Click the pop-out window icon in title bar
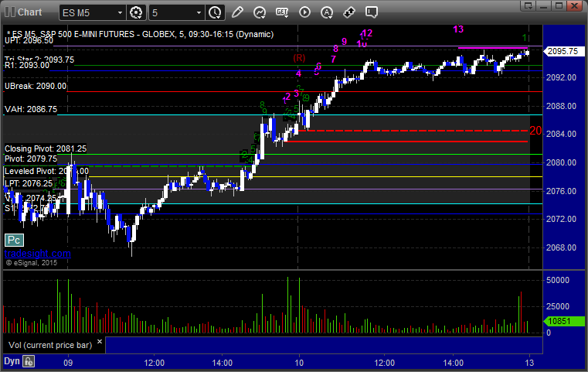 (529, 5)
